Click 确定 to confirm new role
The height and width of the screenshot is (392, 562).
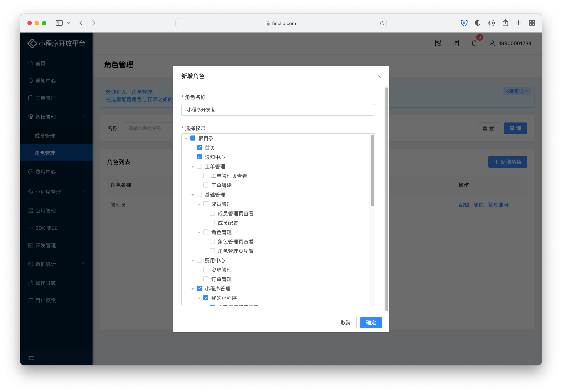[371, 323]
